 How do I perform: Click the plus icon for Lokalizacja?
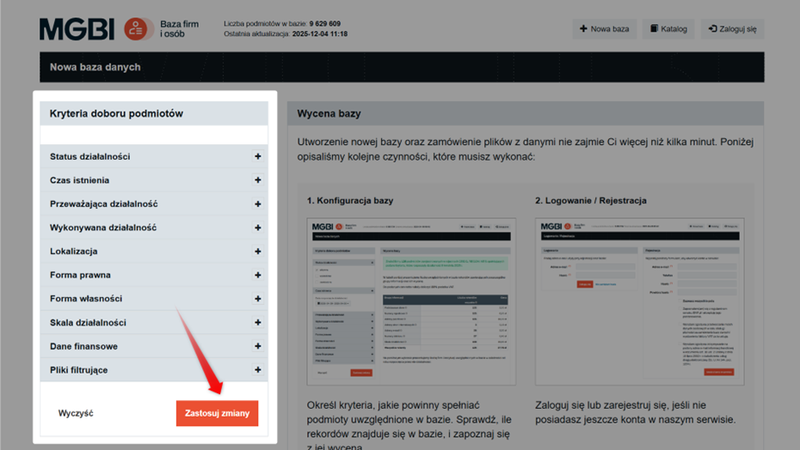pyautogui.click(x=257, y=251)
